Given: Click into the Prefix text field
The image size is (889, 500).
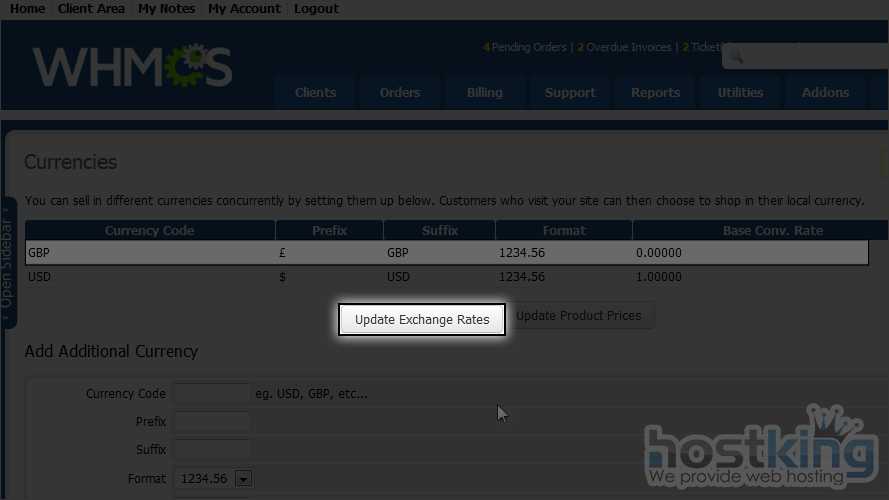Looking at the screenshot, I should point(211,421).
